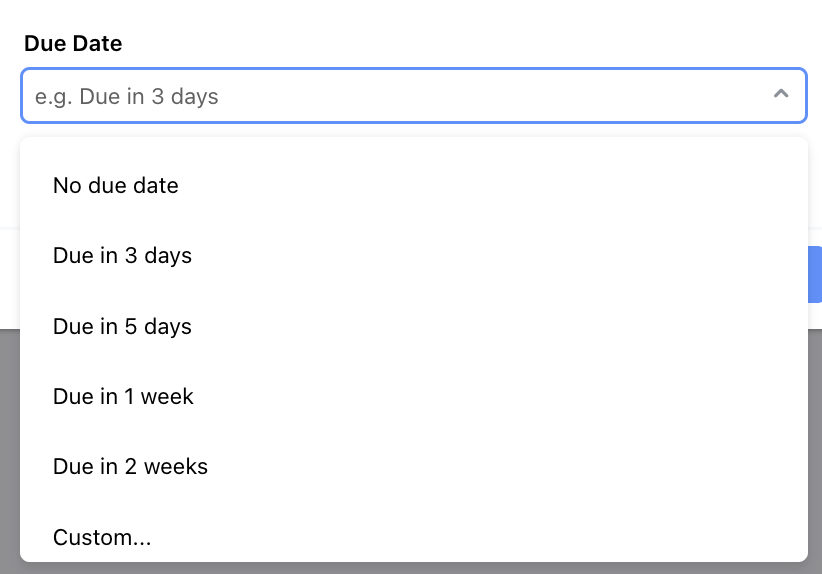This screenshot has width=822, height=574.
Task: Close the options list using the up arrow
Action: coord(781,94)
